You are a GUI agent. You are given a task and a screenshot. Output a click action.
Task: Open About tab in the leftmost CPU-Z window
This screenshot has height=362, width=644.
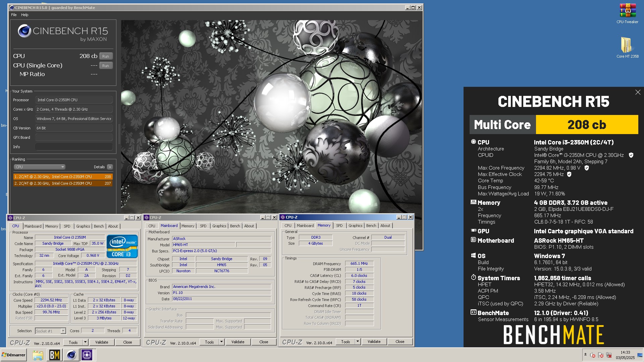point(113,226)
